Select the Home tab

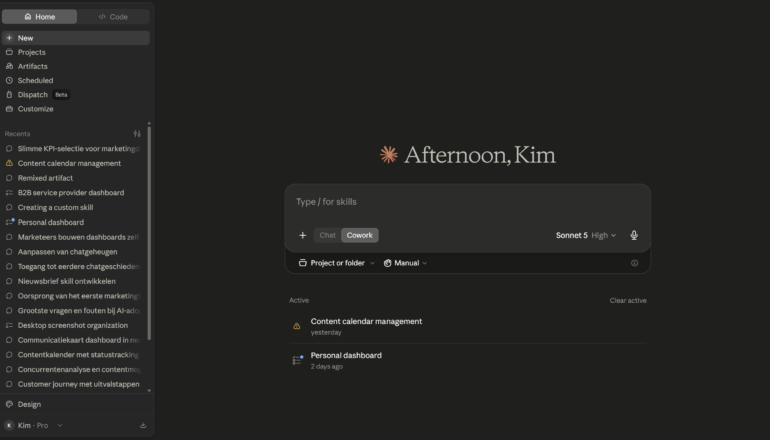tap(39, 17)
